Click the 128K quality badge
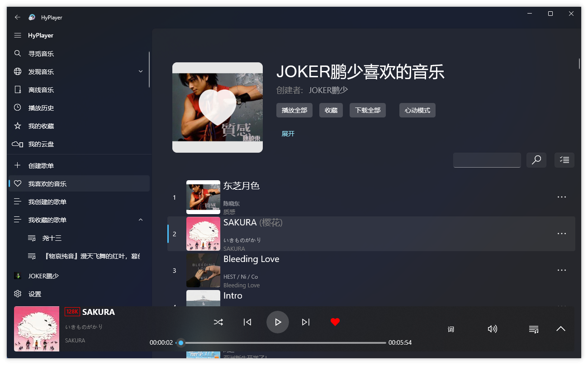588x365 pixels. click(x=72, y=312)
